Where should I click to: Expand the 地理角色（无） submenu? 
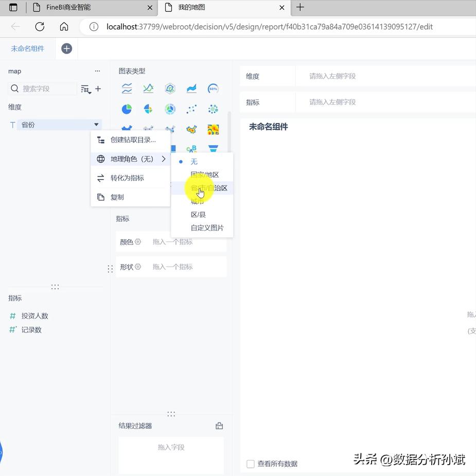click(130, 159)
